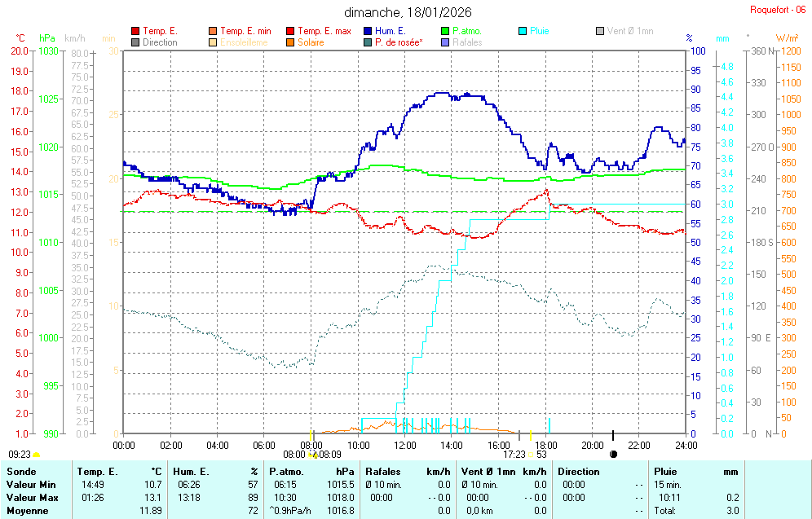Click the Roquefort - 06 station label
812x519 pixels.
(779, 10)
